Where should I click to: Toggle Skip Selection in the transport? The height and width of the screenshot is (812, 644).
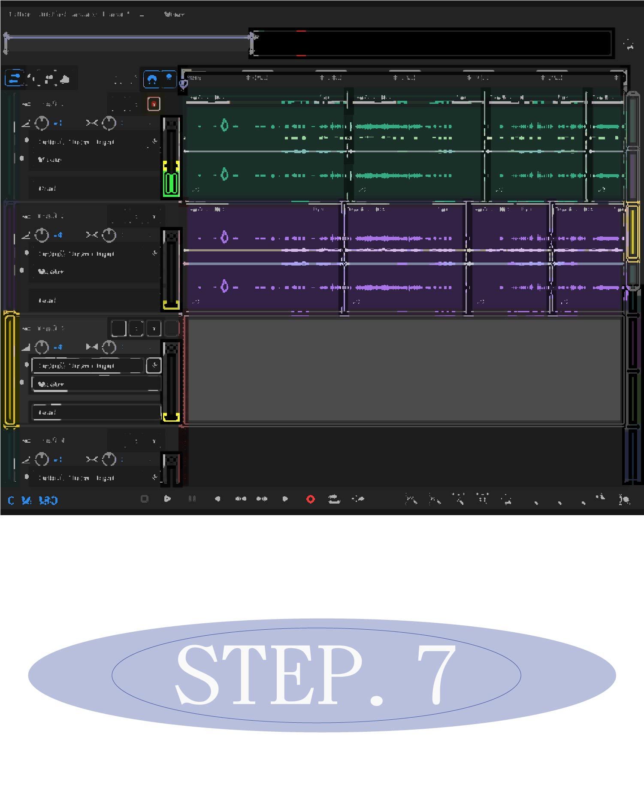[x=358, y=499]
